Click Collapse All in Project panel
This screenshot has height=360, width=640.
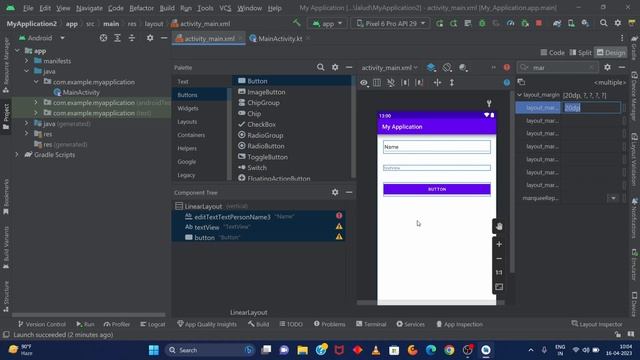(131, 38)
